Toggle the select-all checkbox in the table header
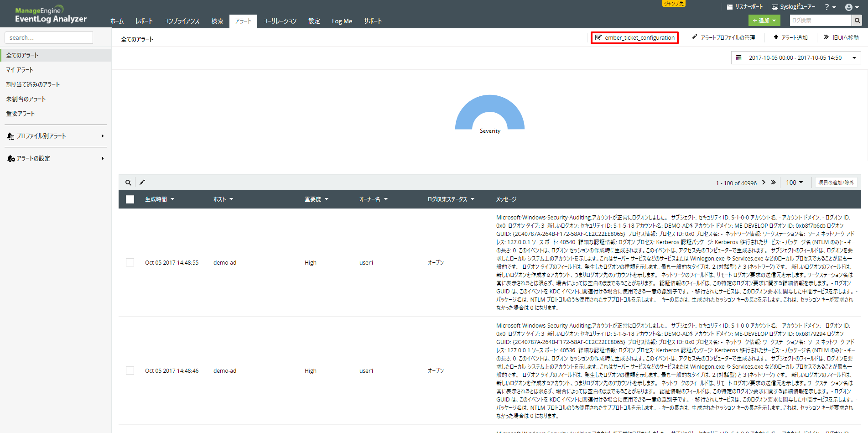Screen dimensions: 868x433 coord(130,199)
